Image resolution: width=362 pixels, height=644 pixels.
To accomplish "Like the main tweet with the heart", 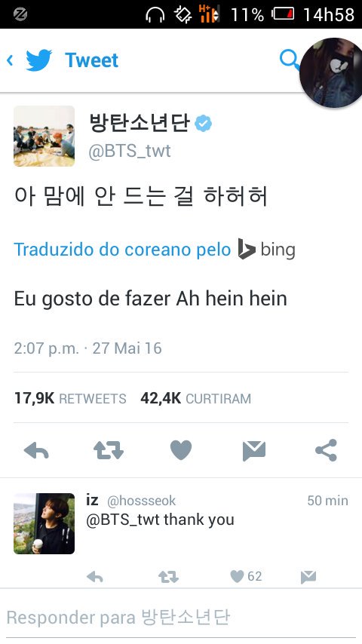I will click(x=181, y=450).
